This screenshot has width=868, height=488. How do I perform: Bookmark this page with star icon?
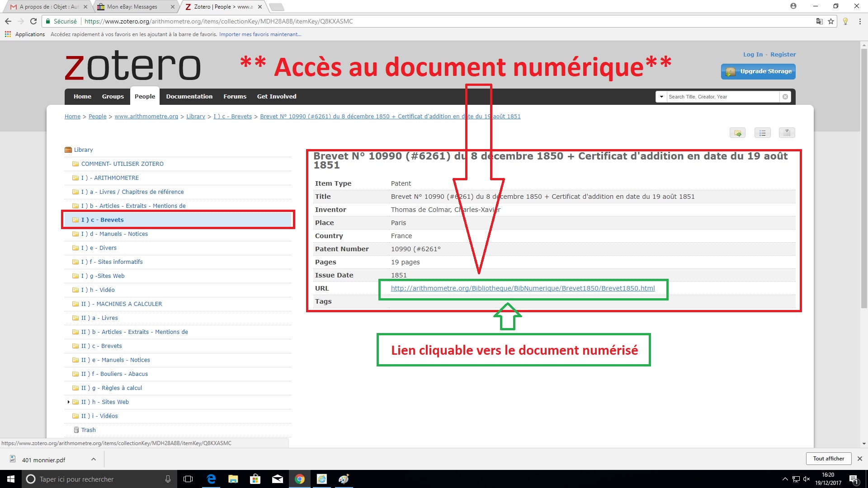[831, 21]
